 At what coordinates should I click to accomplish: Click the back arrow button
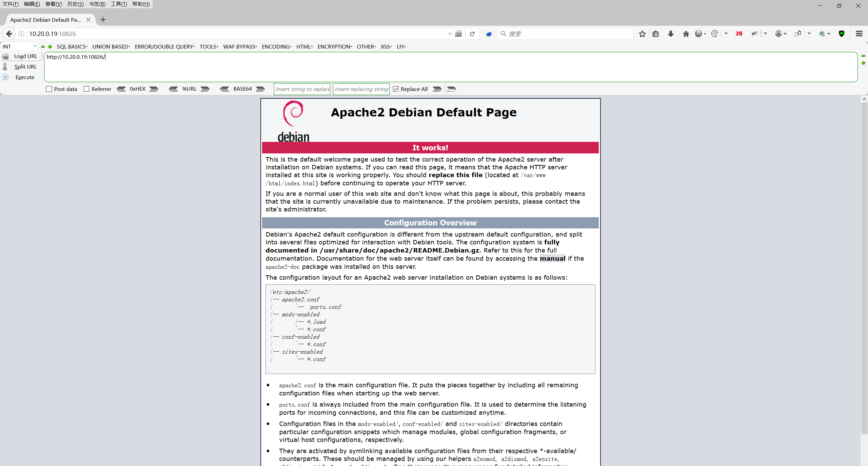(9, 34)
